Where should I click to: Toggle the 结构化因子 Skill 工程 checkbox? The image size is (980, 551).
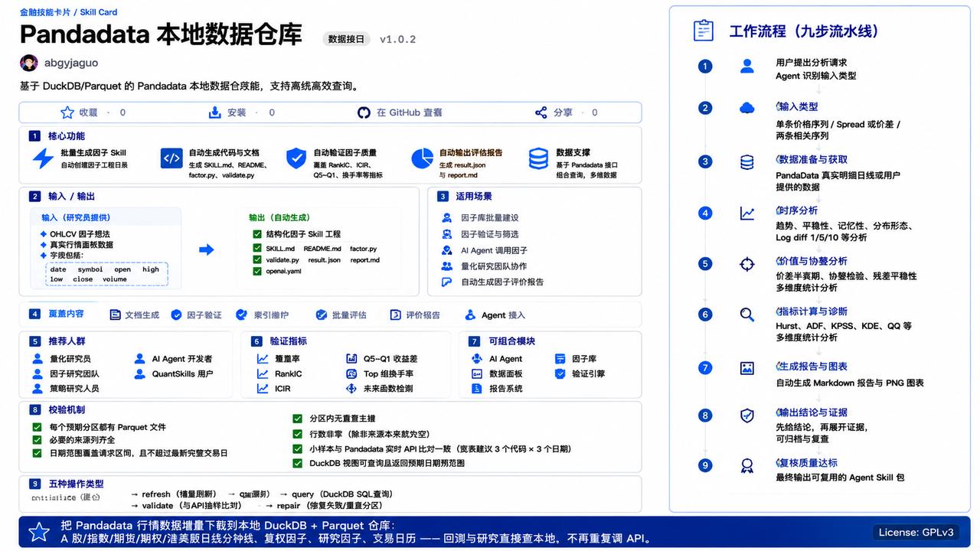pos(257,234)
